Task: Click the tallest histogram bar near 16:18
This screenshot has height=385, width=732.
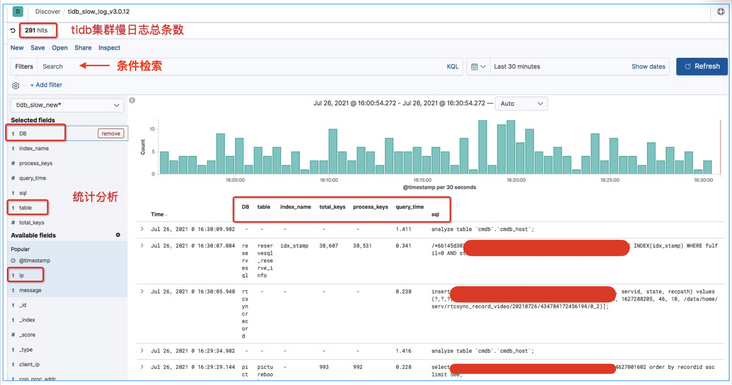Action: (x=483, y=147)
